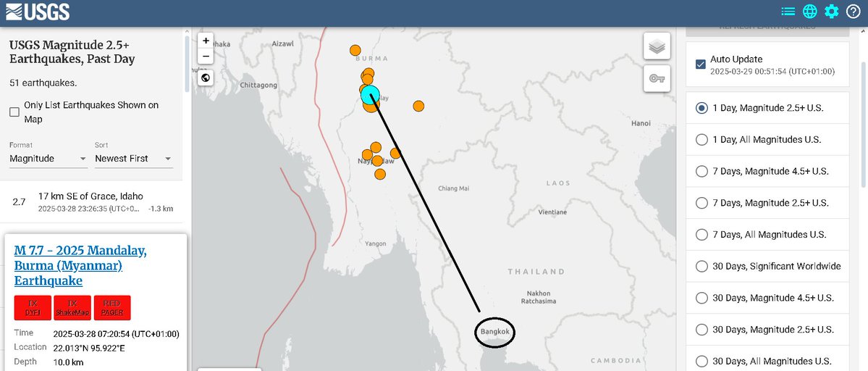Select 30 Days, Magnitude 2.5+ U.S.

[x=767, y=330]
